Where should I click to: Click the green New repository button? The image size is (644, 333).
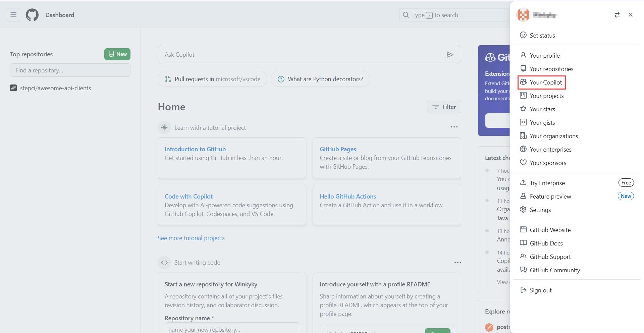click(117, 54)
